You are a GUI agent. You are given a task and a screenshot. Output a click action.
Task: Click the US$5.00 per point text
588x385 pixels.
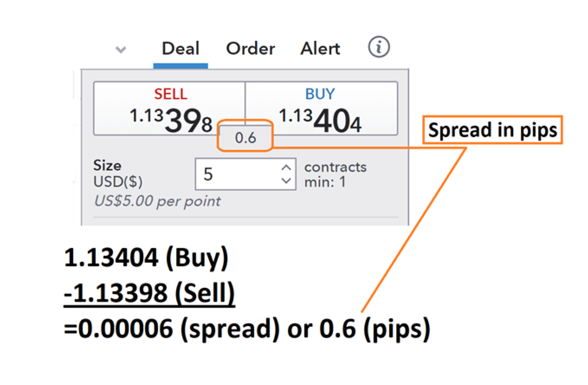pos(157,201)
